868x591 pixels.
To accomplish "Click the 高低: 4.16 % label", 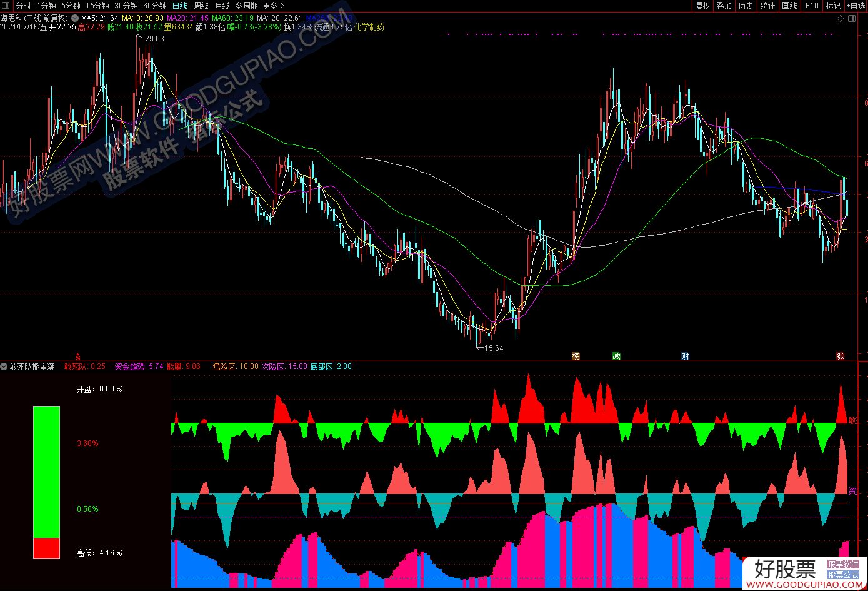I will 100,553.
